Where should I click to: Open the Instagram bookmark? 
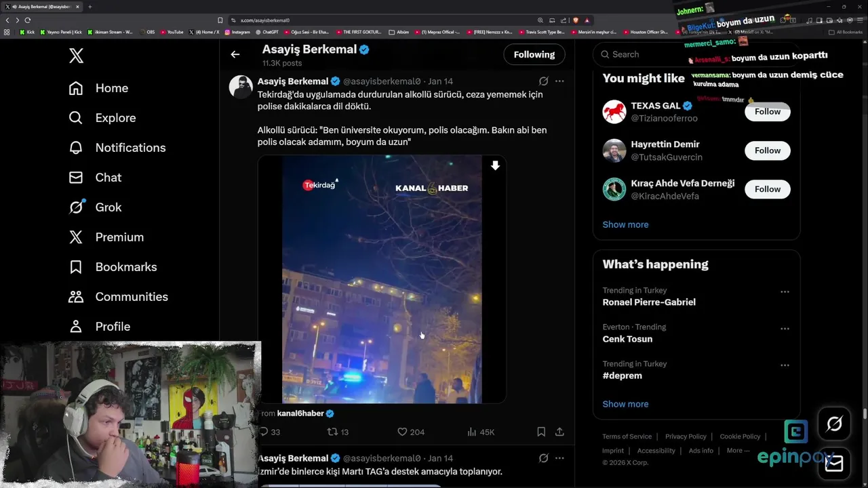[x=237, y=32]
